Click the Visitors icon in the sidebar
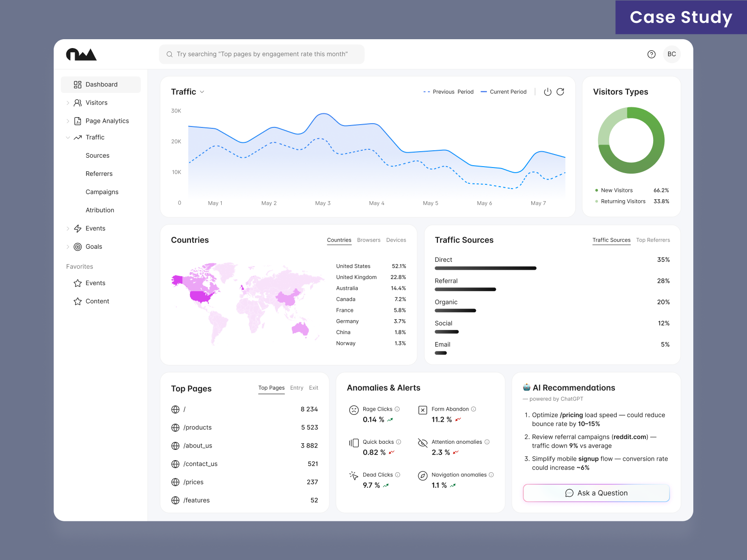Image resolution: width=747 pixels, height=560 pixels. [77, 103]
